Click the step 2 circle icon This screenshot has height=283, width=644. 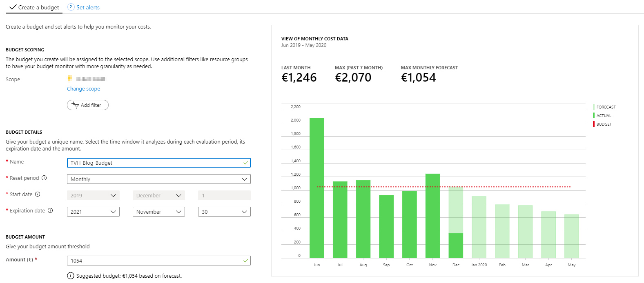click(x=71, y=7)
